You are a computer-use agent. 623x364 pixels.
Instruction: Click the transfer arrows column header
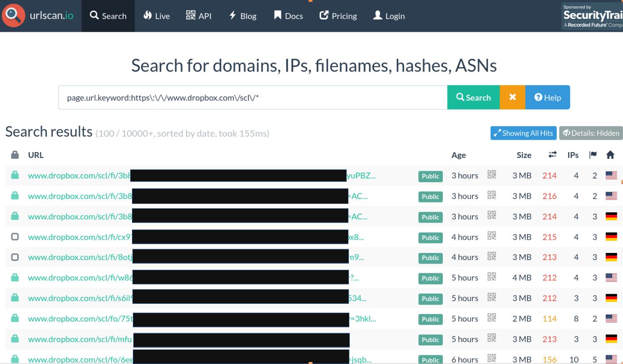[552, 155]
